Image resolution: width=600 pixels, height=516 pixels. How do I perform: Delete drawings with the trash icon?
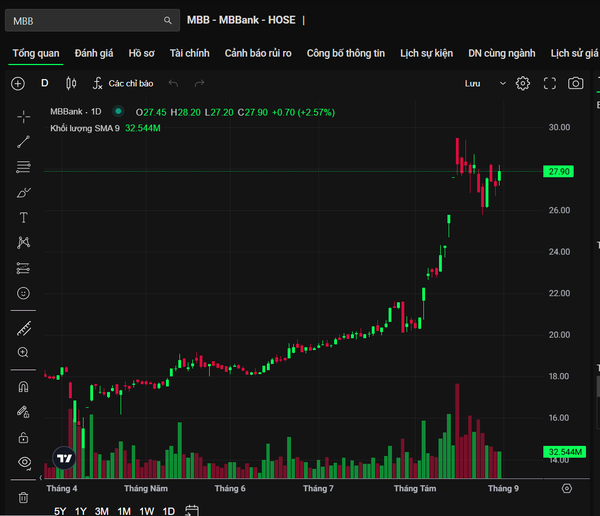23,498
